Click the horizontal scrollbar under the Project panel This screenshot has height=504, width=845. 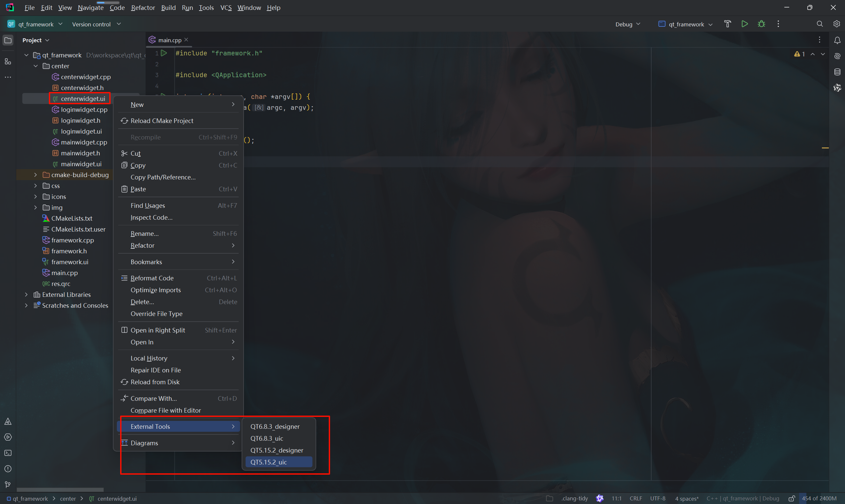(60, 489)
